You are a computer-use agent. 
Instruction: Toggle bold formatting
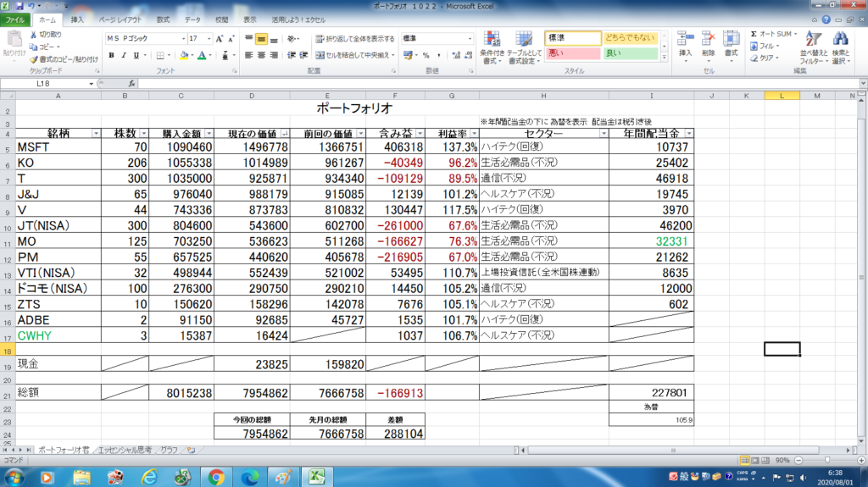pos(111,55)
